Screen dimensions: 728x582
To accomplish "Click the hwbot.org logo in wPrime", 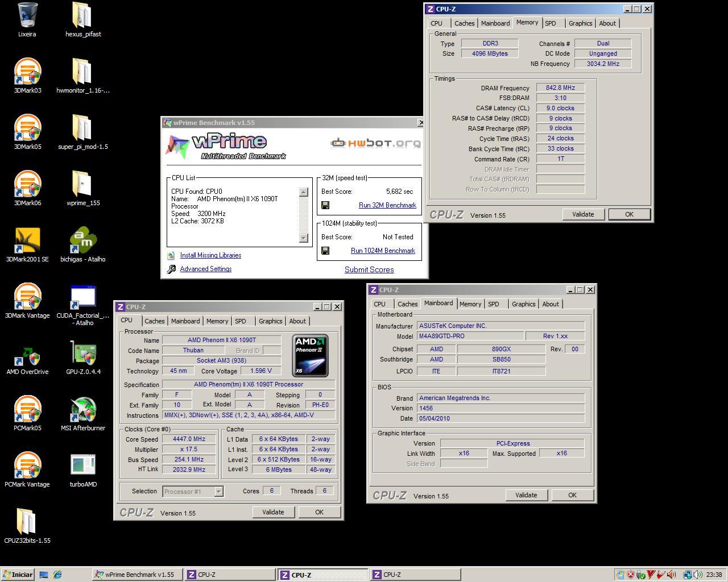I will click(375, 143).
